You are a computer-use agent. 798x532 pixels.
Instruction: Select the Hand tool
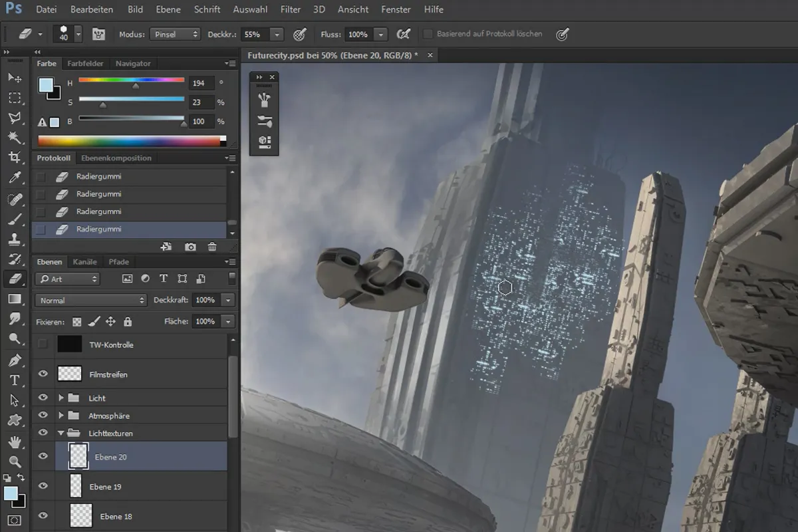coord(14,442)
